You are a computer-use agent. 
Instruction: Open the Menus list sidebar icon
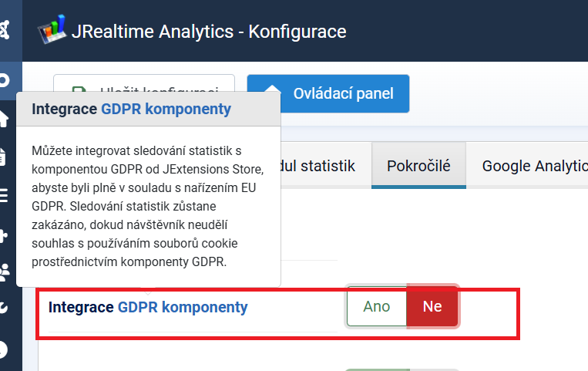tap(5, 194)
